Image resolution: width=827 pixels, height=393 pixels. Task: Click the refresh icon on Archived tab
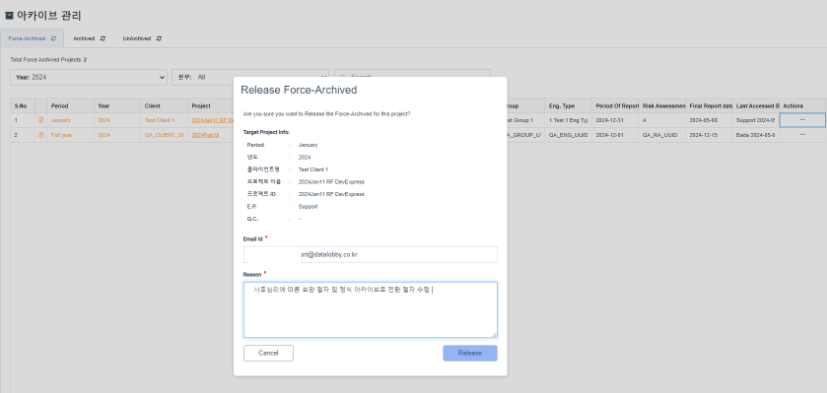(x=103, y=39)
